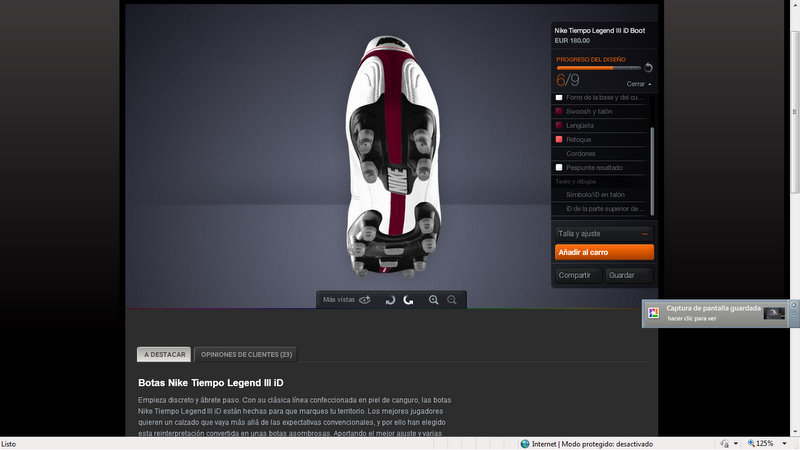Viewport: 800px width, 450px height.
Task: Select the Pespunte resaltado white swatch
Action: tap(559, 167)
